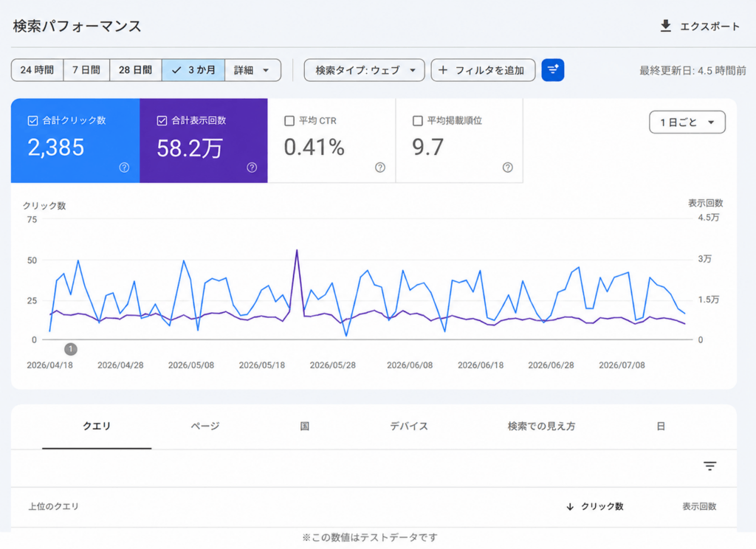756x549 pixels.
Task: Enable the 平均 CTR checkbox
Action: tap(289, 120)
